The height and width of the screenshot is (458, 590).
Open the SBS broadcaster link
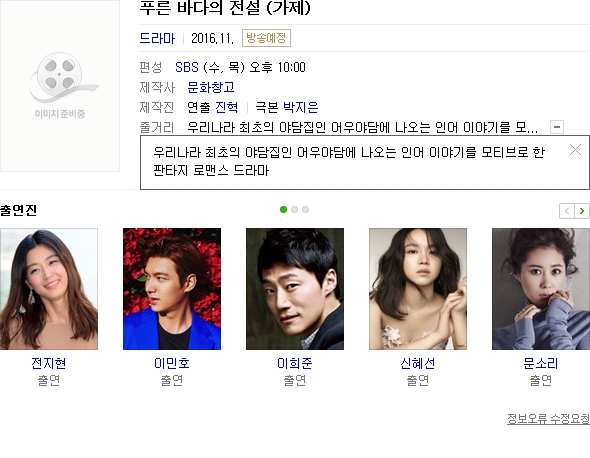tap(187, 67)
